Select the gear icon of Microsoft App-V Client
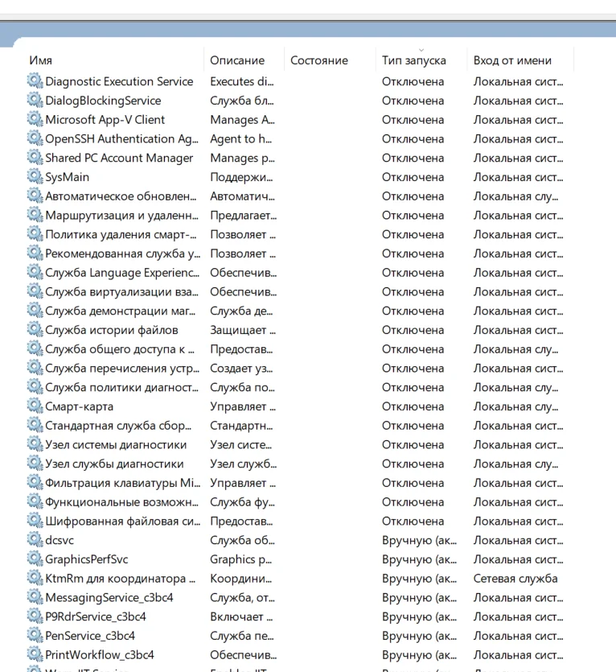This screenshot has width=616, height=672. pyautogui.click(x=35, y=119)
